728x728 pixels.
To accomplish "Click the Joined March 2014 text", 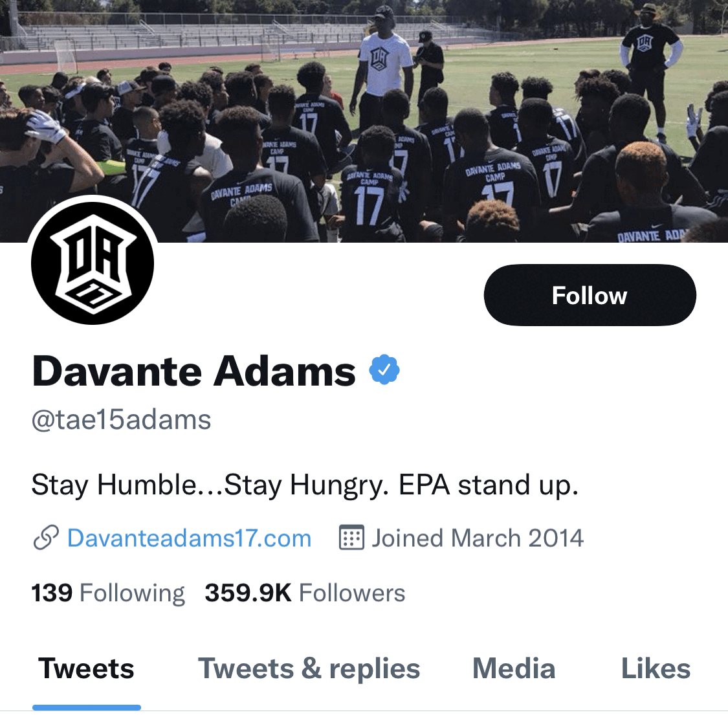I will 478,538.
